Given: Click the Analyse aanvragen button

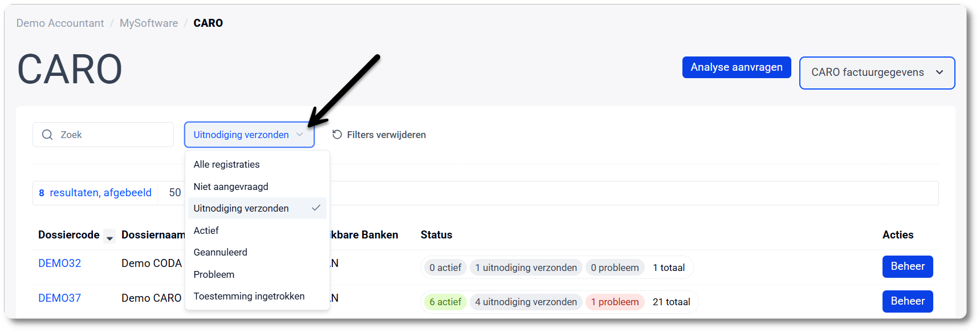Looking at the screenshot, I should click(x=737, y=67).
